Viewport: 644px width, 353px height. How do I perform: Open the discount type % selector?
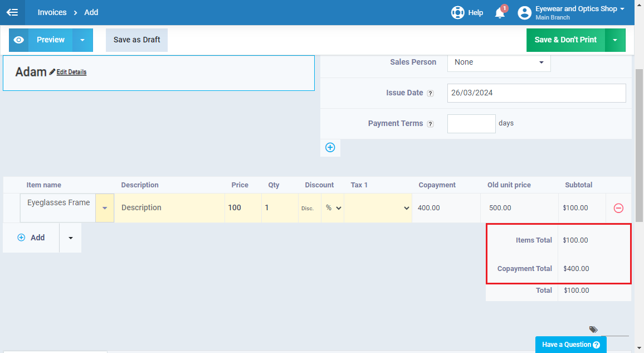click(333, 208)
